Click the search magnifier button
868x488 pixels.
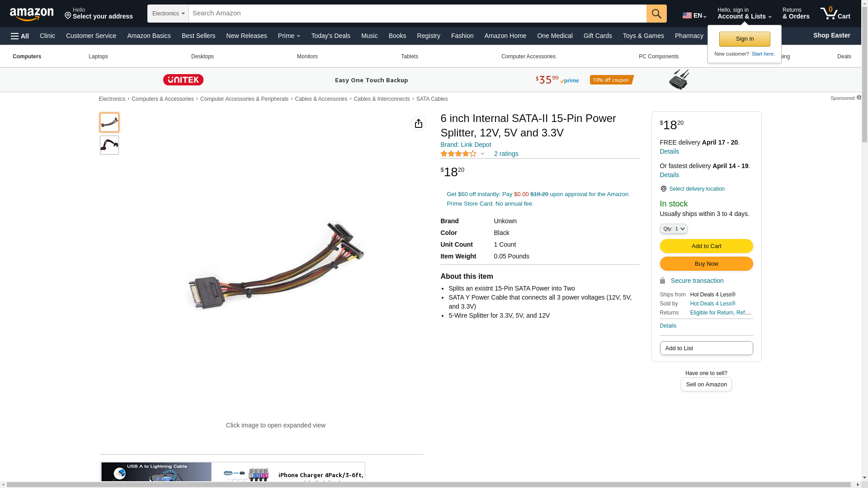point(656,14)
